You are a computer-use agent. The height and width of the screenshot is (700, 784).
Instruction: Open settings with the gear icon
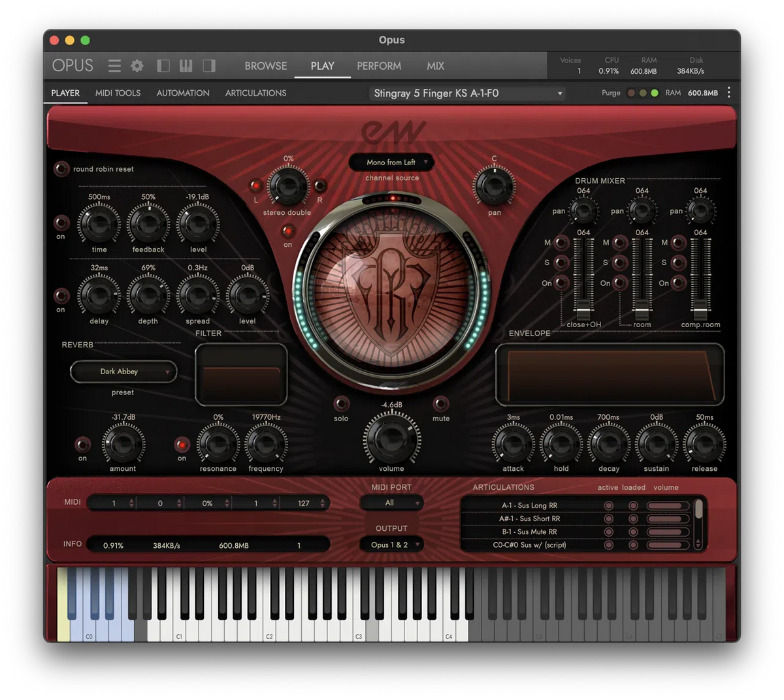(x=137, y=66)
